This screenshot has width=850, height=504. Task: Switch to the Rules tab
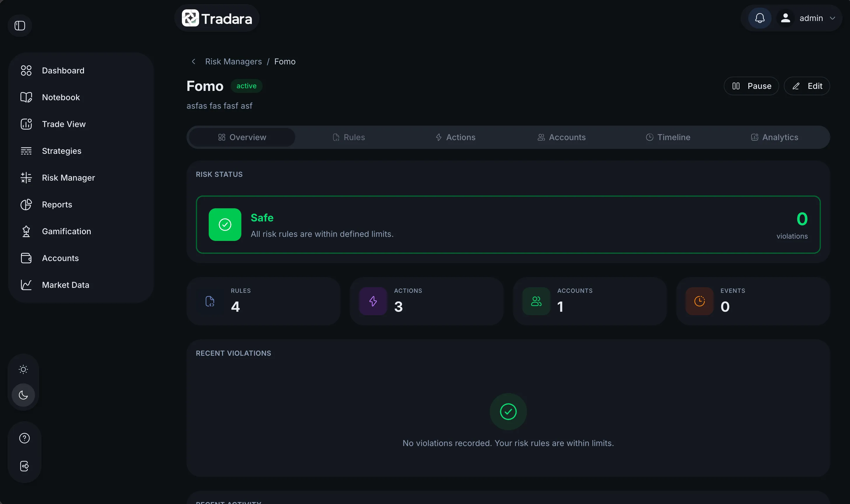pyautogui.click(x=349, y=137)
